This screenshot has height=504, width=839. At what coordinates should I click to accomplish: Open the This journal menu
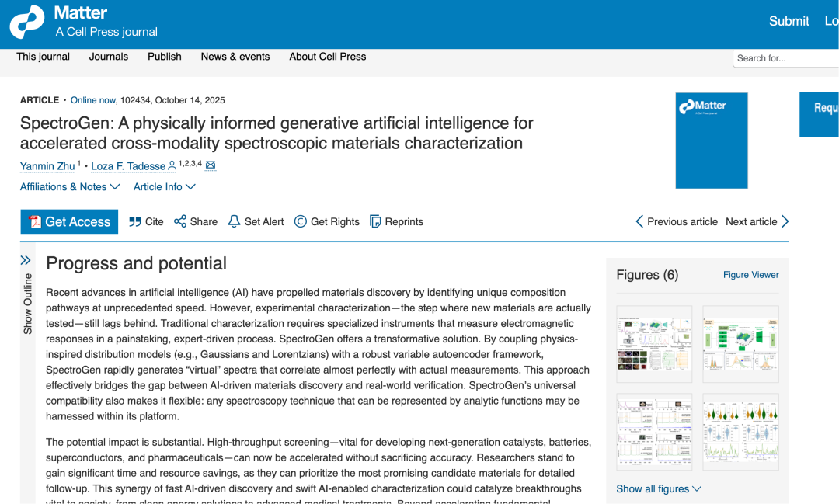coord(44,57)
